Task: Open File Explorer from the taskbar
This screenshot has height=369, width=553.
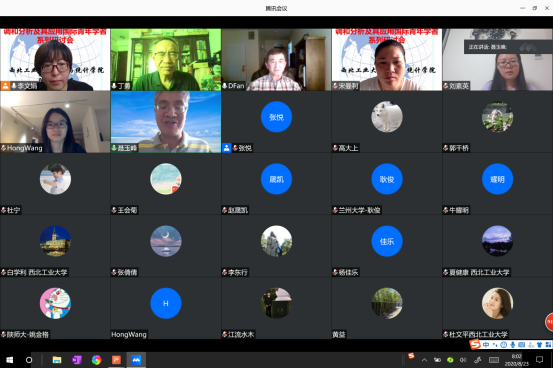Action: (x=57, y=360)
